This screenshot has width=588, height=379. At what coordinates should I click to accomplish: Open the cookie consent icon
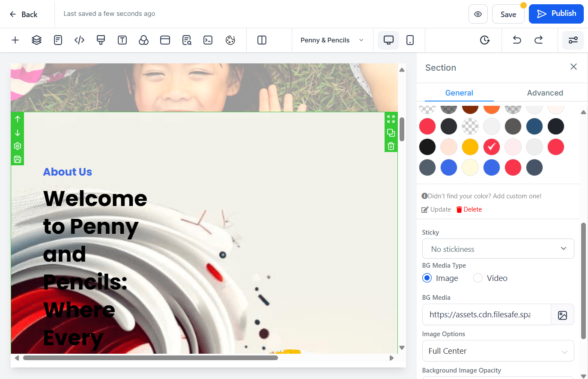[x=230, y=40]
